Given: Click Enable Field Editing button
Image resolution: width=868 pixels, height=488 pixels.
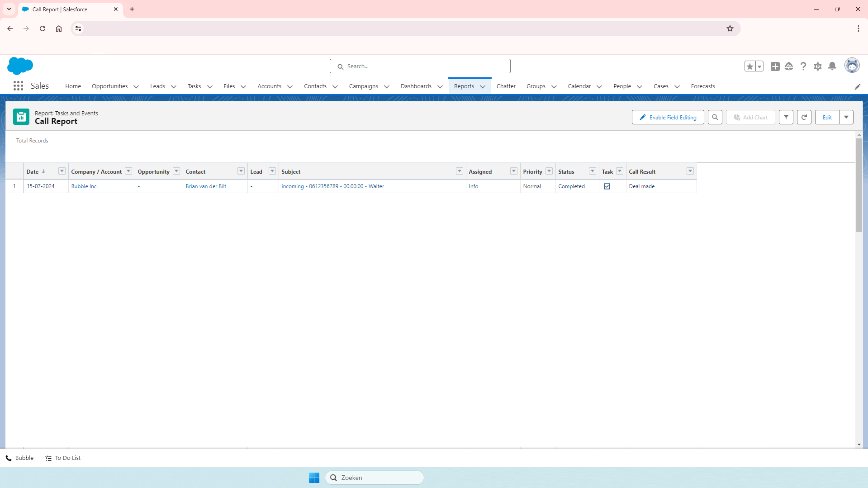Looking at the screenshot, I should (668, 117).
